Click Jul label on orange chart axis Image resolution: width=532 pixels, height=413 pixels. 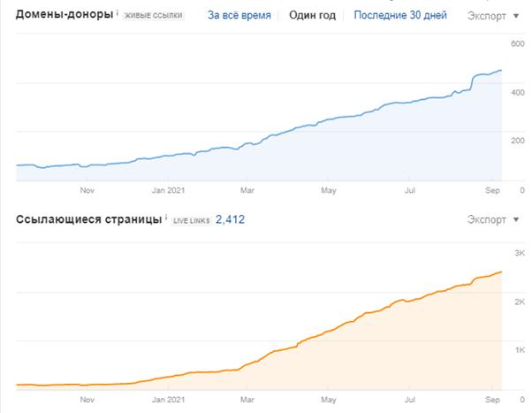click(410, 400)
